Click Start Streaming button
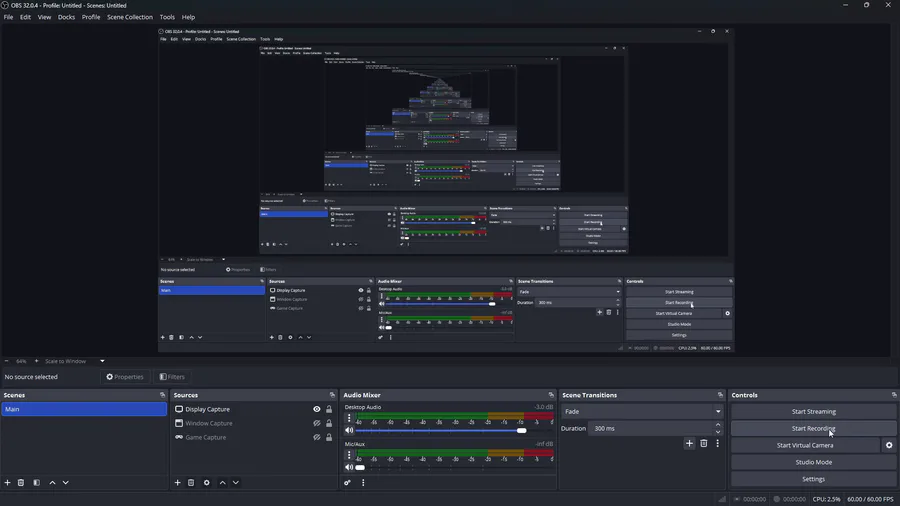 813,411
